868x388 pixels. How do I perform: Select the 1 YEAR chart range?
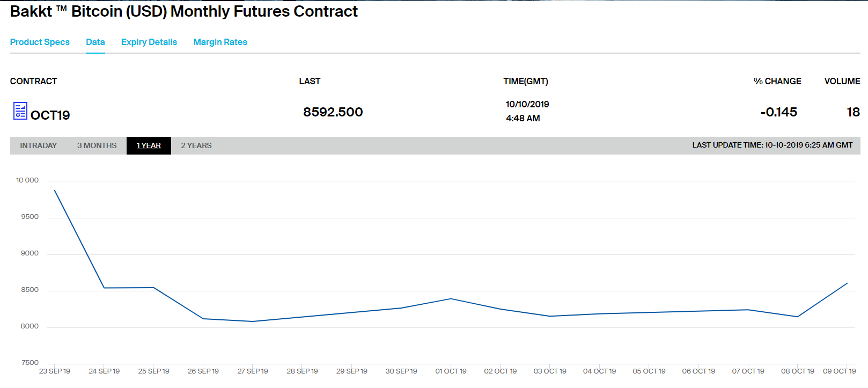(149, 145)
